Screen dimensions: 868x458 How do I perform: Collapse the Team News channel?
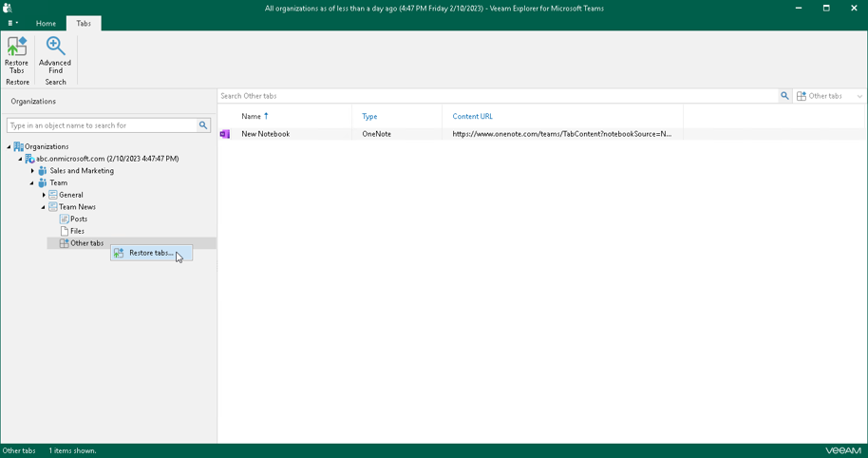(x=44, y=207)
